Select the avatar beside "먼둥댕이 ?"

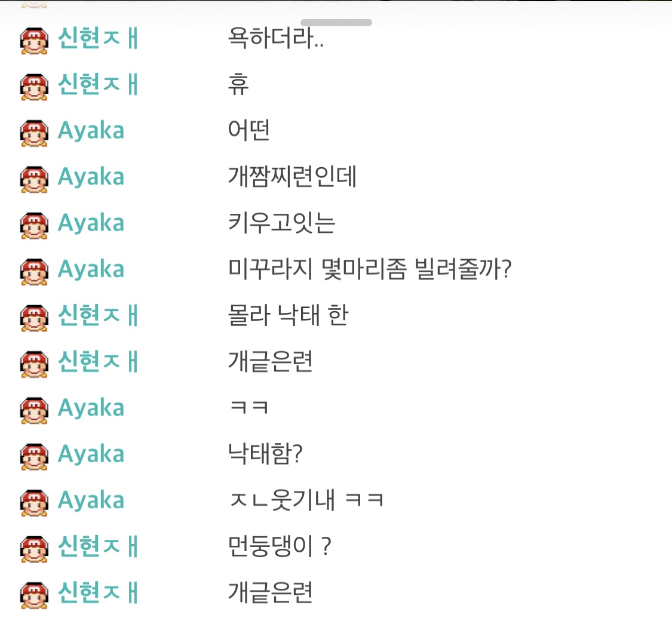tap(33, 547)
